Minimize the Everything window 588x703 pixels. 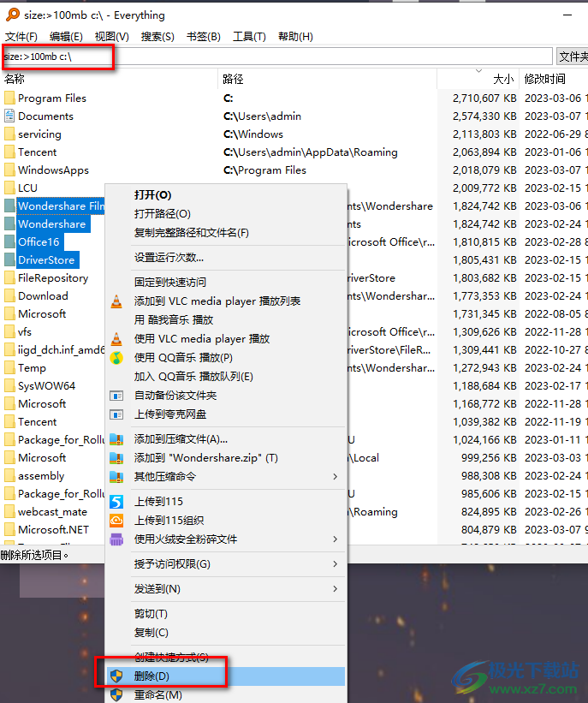567,15
